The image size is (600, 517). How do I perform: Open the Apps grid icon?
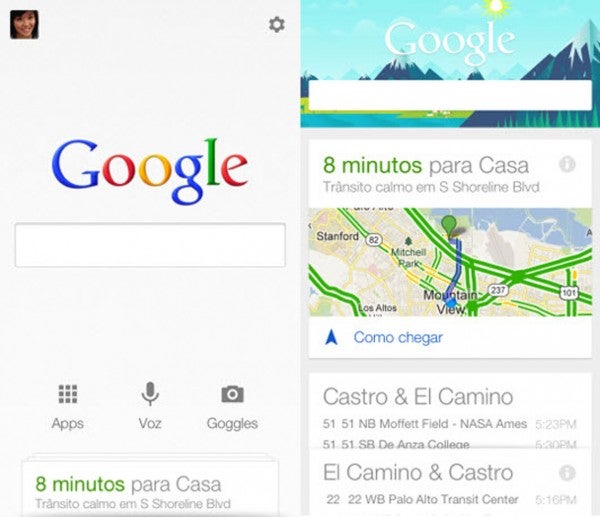[x=68, y=394]
